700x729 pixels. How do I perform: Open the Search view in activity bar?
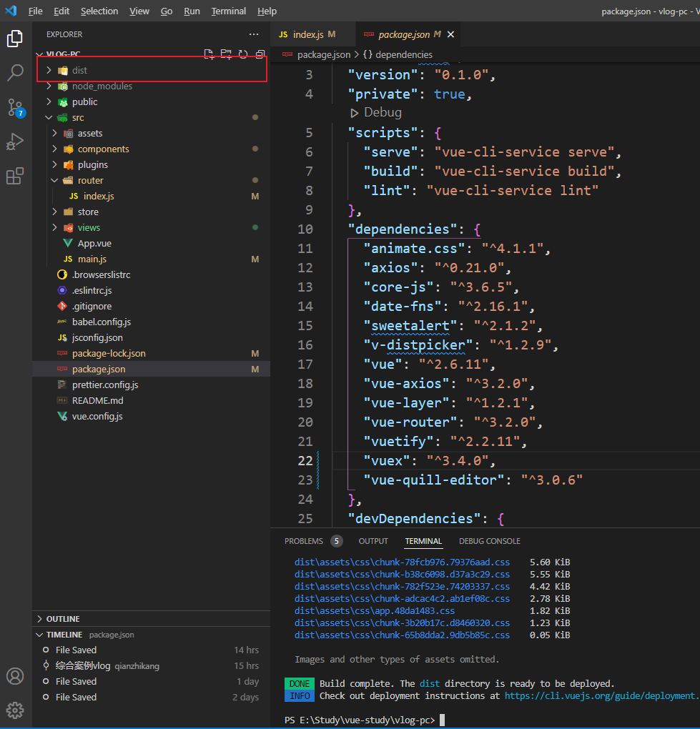[x=15, y=73]
